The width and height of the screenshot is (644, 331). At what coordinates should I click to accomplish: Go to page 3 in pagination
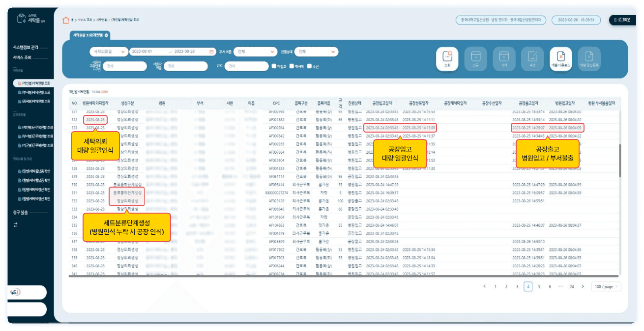517,287
